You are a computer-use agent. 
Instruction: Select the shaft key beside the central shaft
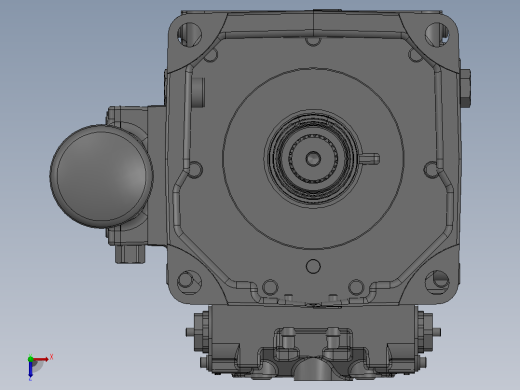click(x=369, y=159)
